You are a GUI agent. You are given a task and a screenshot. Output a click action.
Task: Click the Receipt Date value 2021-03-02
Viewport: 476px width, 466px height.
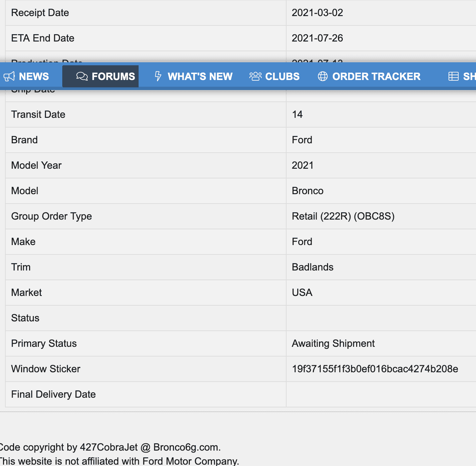tap(317, 13)
